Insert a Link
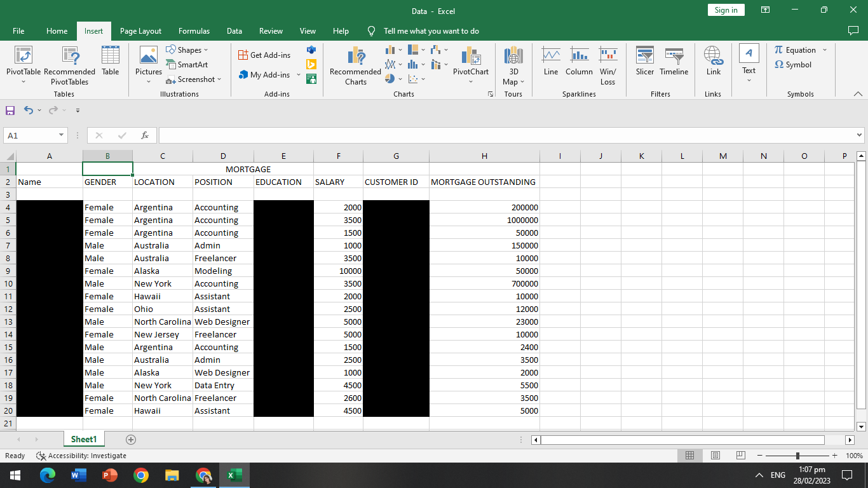 (714, 61)
